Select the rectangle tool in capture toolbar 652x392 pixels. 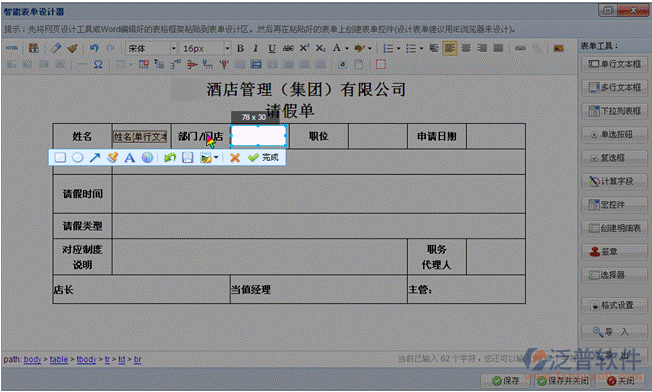tap(60, 158)
